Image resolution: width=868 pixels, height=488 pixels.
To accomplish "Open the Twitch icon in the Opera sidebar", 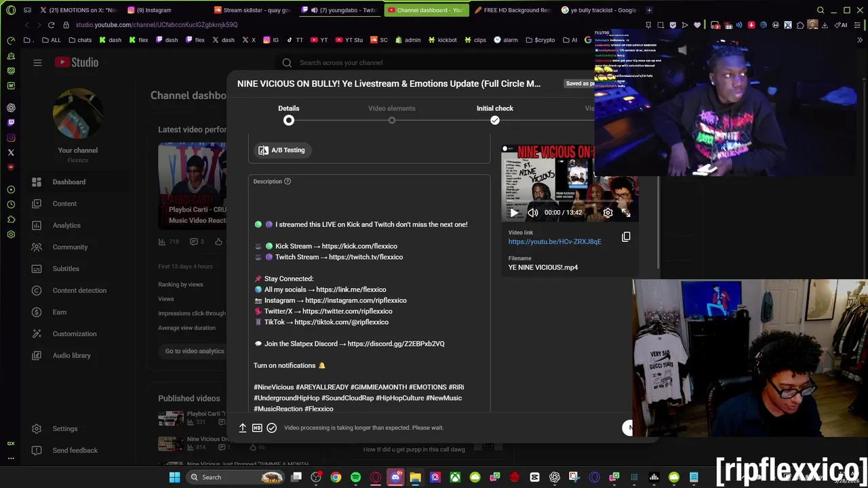I will click(x=11, y=123).
